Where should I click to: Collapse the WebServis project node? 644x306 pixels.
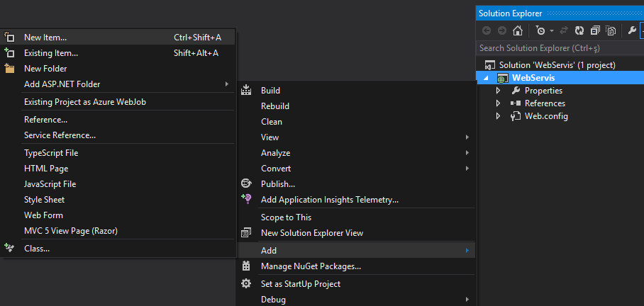487,78
